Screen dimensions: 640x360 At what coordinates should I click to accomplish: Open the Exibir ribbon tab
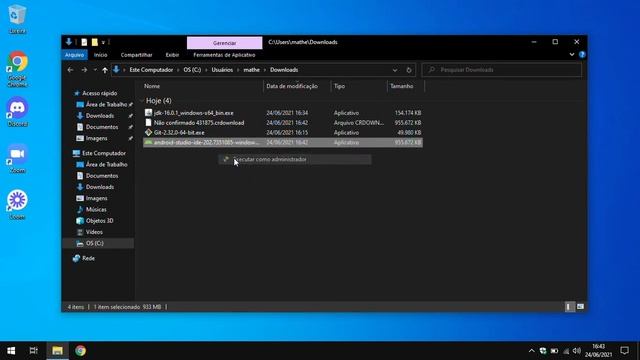[x=172, y=55]
